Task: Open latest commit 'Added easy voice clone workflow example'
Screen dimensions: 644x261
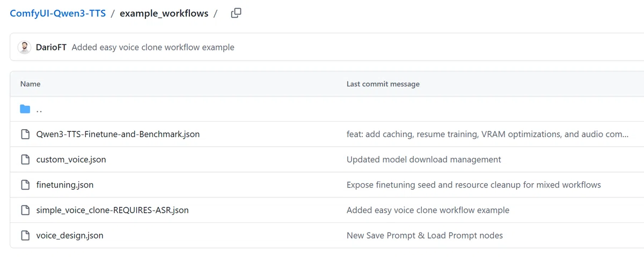Action: (x=153, y=47)
